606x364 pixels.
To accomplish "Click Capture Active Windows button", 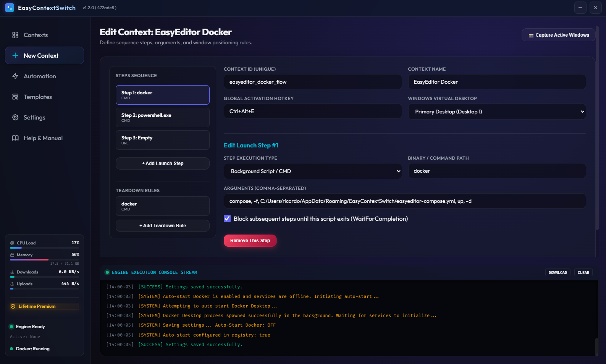I will coord(558,35).
